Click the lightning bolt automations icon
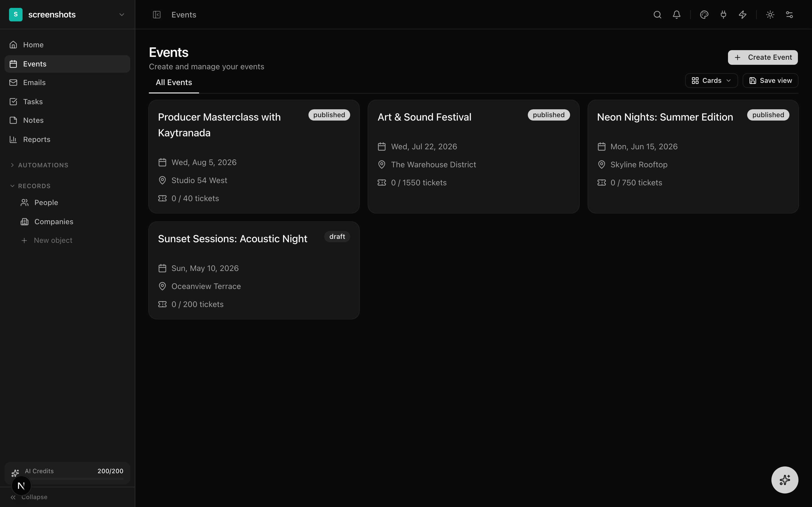The height and width of the screenshot is (507, 812). coord(743,15)
